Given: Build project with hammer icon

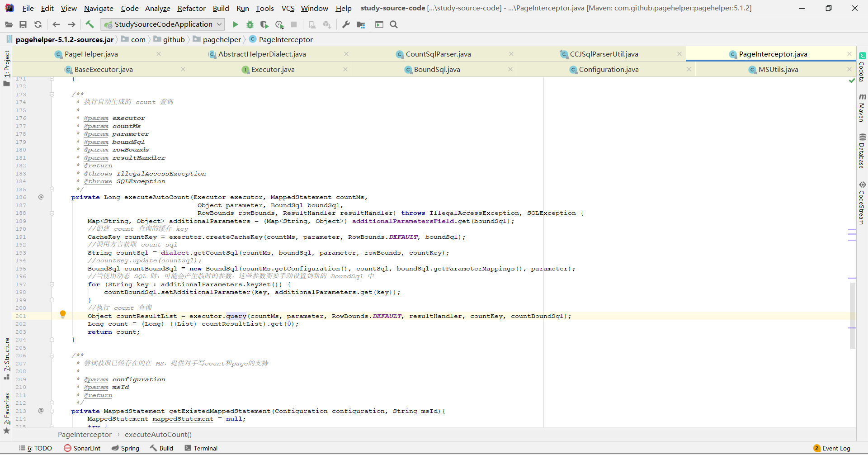Looking at the screenshot, I should coord(90,24).
